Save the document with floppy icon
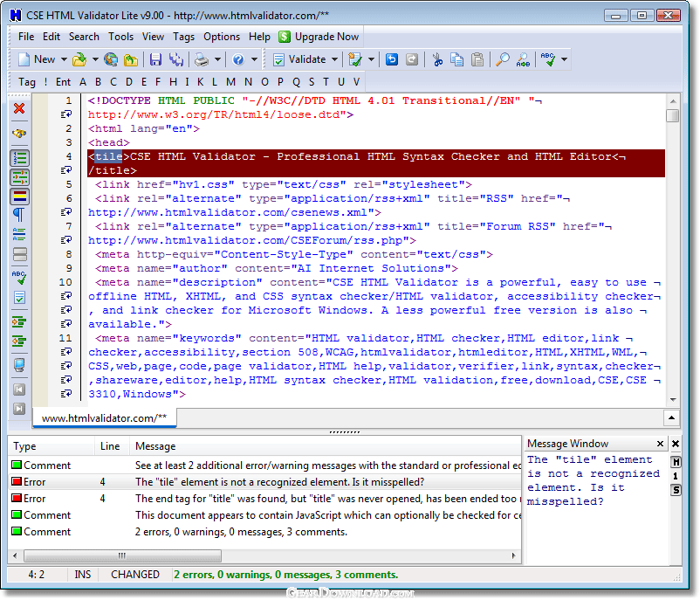The height and width of the screenshot is (600, 700). pyautogui.click(x=155, y=59)
